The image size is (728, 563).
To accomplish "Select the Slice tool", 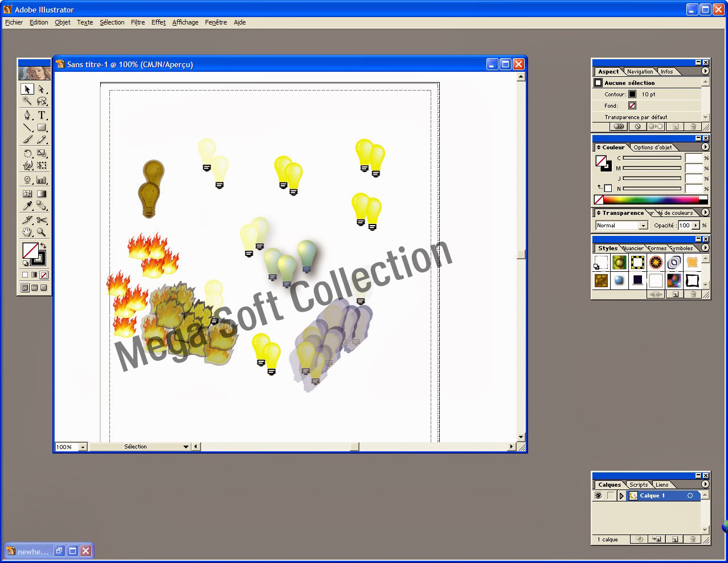I will pos(27,220).
